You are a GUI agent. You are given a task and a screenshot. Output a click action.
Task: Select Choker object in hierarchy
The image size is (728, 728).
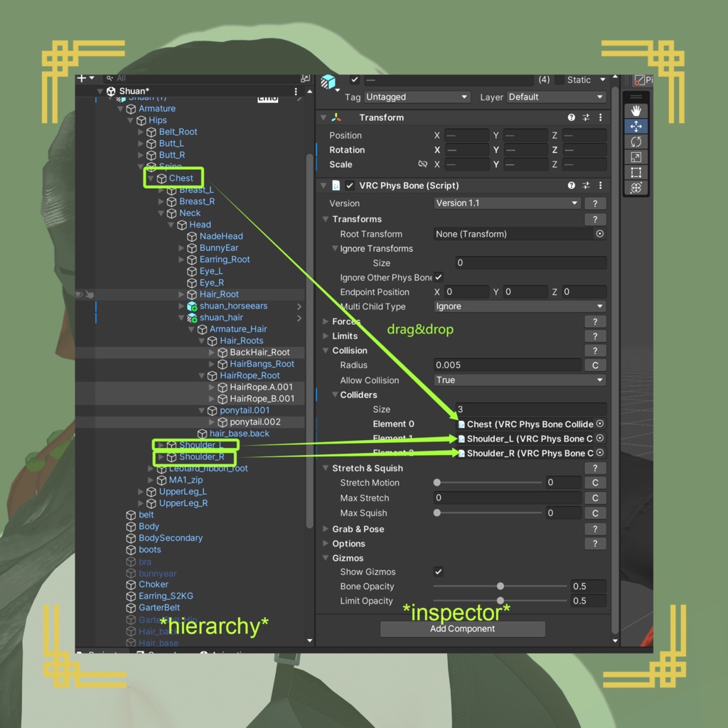(154, 584)
